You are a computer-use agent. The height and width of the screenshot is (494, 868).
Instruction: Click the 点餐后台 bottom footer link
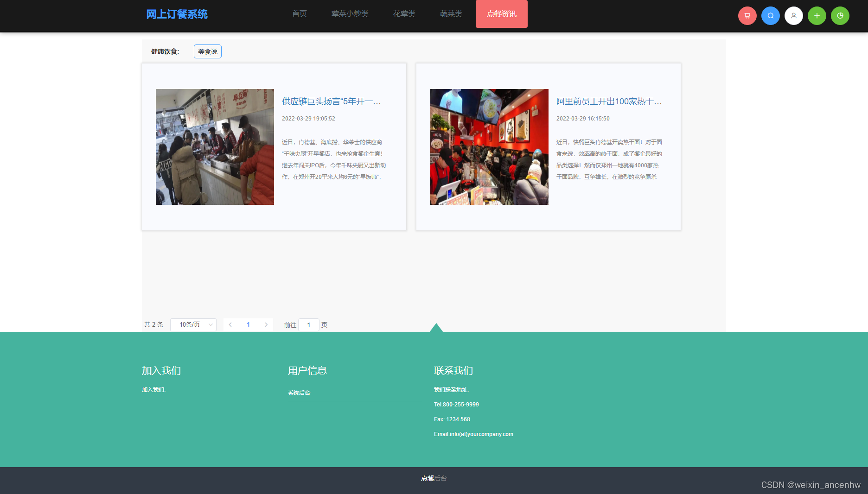tap(434, 478)
